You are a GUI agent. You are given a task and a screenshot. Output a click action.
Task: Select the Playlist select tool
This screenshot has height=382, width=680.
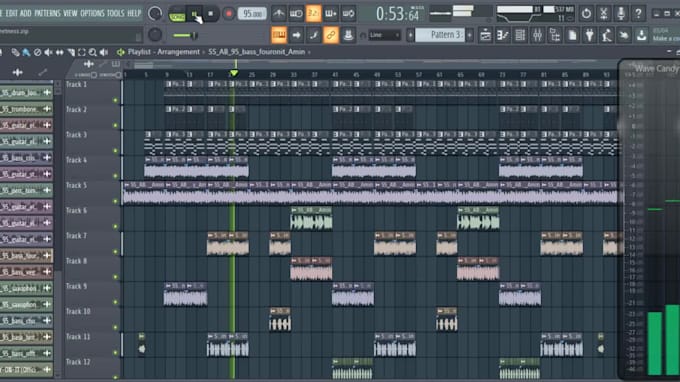[82, 52]
